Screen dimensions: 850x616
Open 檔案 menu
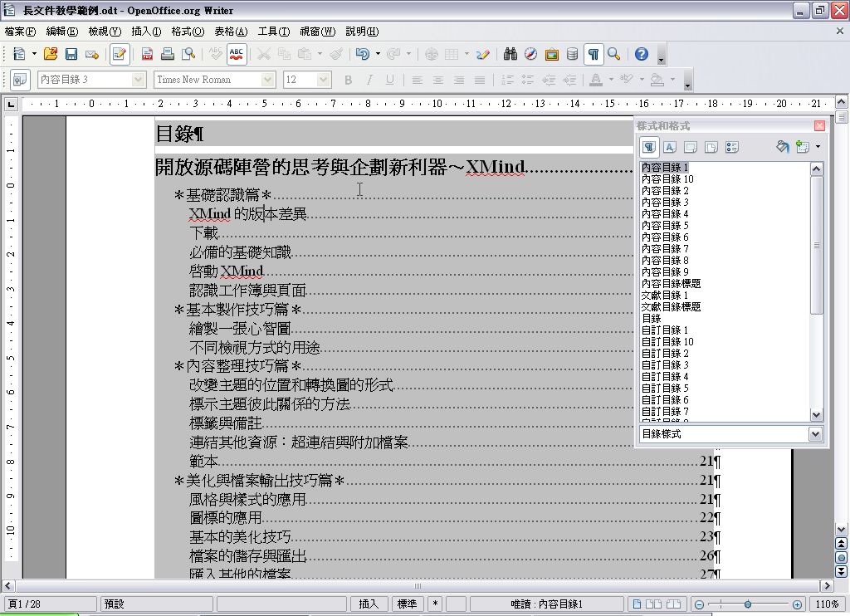pos(20,32)
